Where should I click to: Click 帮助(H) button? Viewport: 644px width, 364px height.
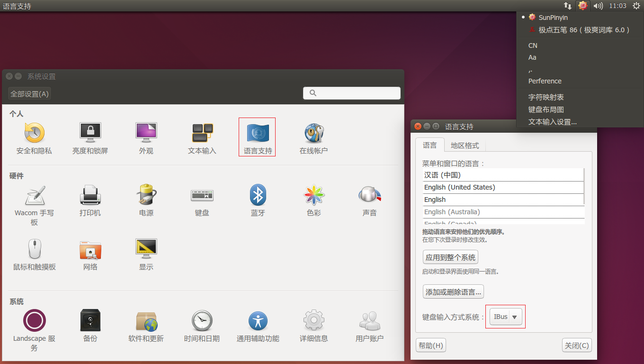click(x=431, y=346)
